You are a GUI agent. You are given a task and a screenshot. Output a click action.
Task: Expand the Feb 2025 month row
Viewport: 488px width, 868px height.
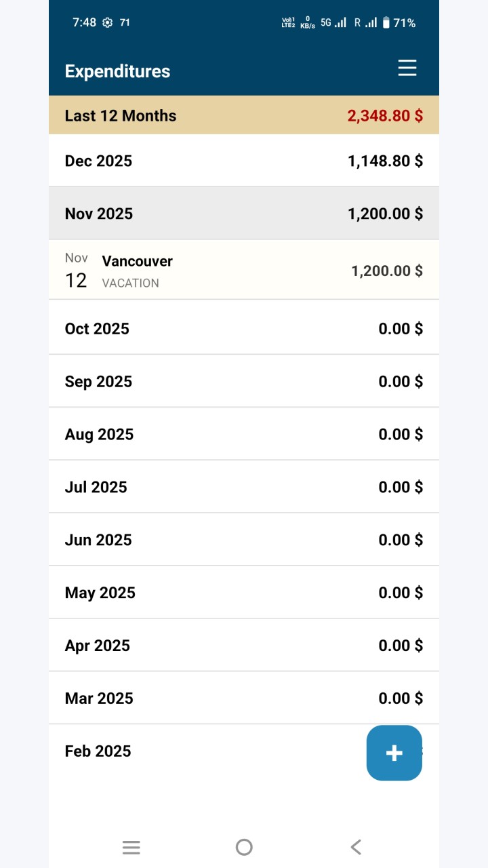point(203,751)
